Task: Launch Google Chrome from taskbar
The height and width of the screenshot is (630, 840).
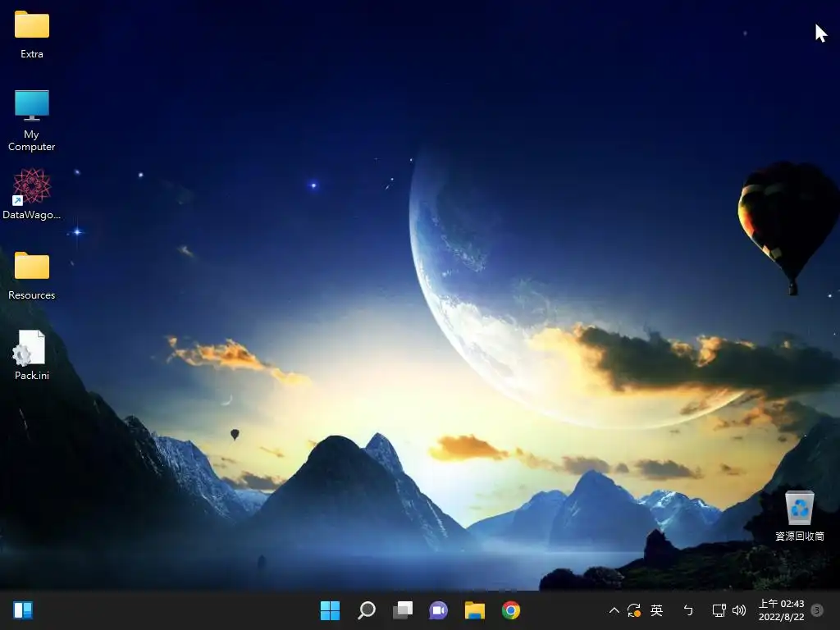Action: tap(511, 610)
